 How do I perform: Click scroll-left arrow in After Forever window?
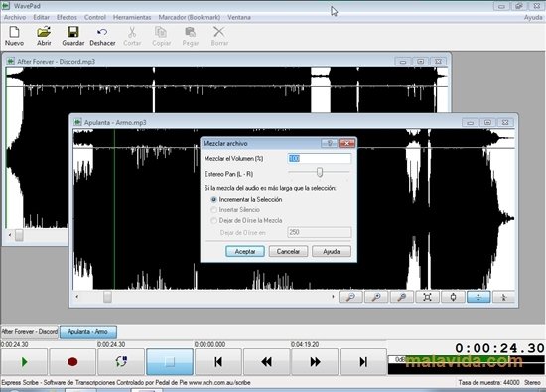10,235
